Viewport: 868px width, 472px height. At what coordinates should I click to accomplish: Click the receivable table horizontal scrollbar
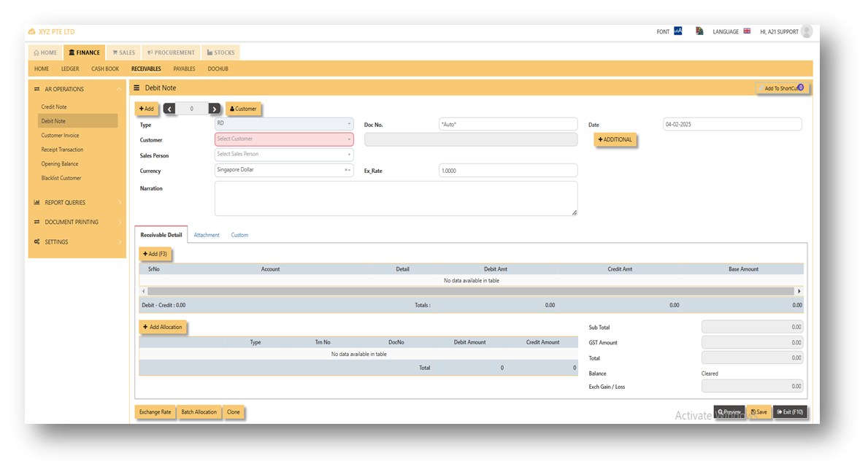[471, 291]
